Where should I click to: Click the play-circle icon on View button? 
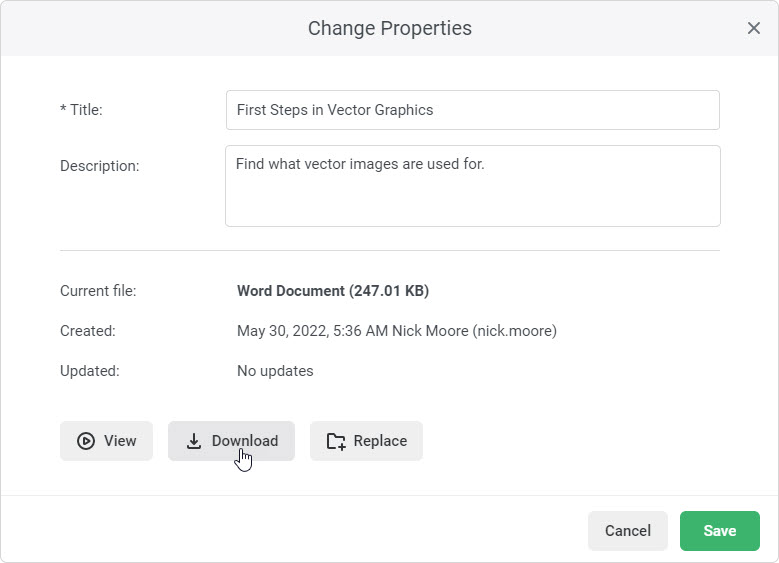(x=86, y=441)
